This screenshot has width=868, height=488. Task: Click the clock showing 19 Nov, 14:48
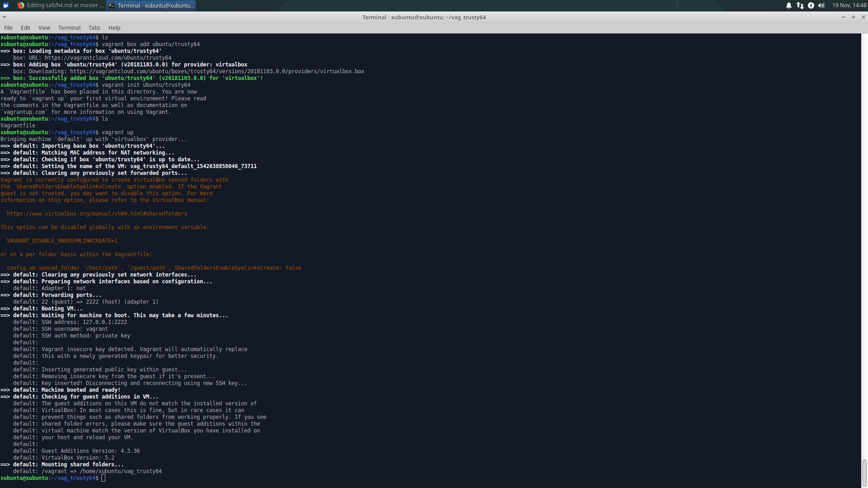pos(849,5)
